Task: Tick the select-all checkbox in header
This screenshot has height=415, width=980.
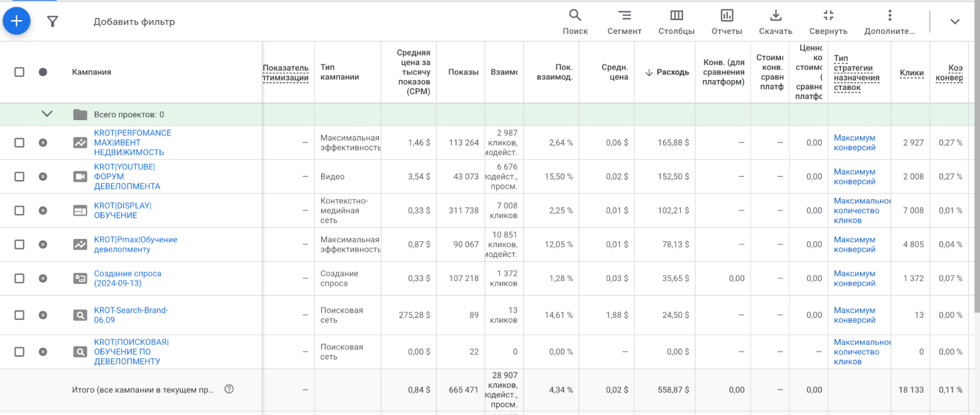Action: pyautogui.click(x=19, y=72)
